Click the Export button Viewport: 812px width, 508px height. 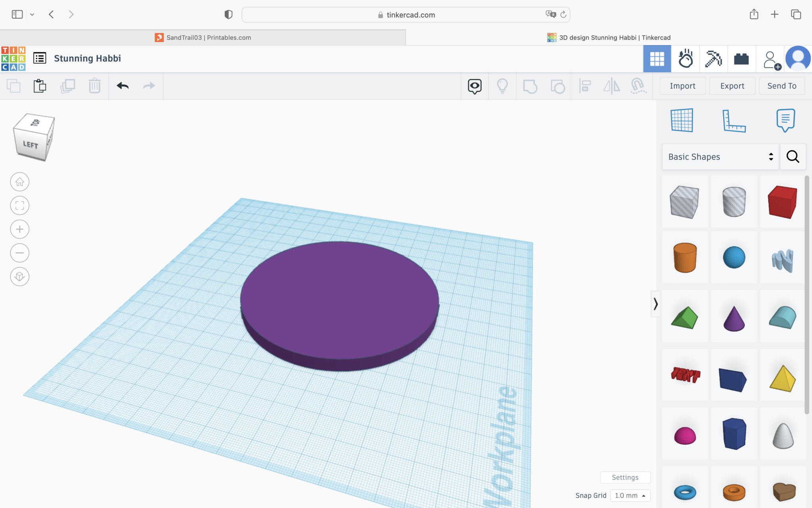tap(732, 86)
